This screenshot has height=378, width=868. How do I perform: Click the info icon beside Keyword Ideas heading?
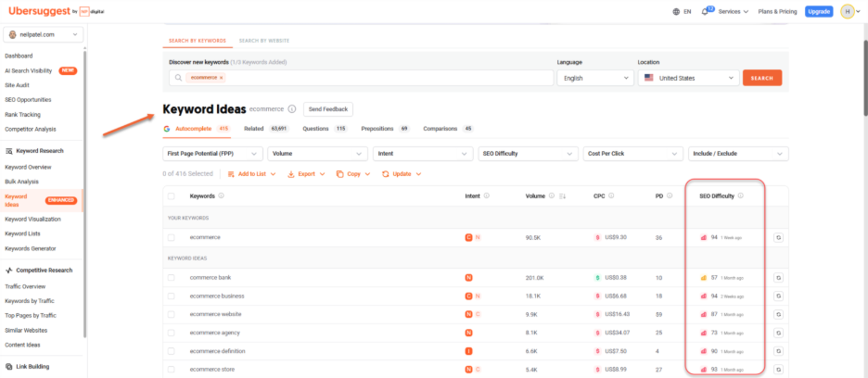point(292,109)
